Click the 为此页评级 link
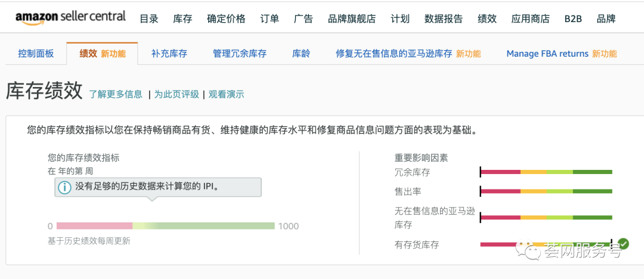This screenshot has height=279, width=644. point(177,95)
